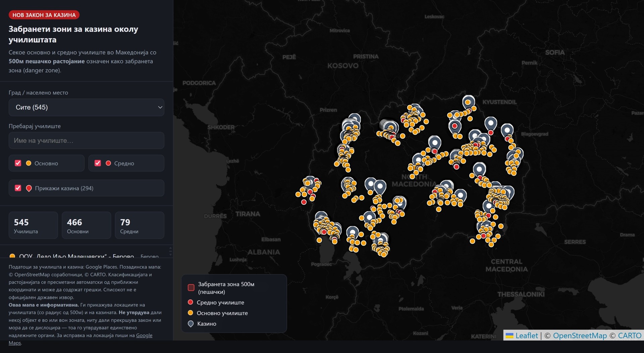
Task: Click the red Средно училиште legend dot
Action: click(190, 302)
